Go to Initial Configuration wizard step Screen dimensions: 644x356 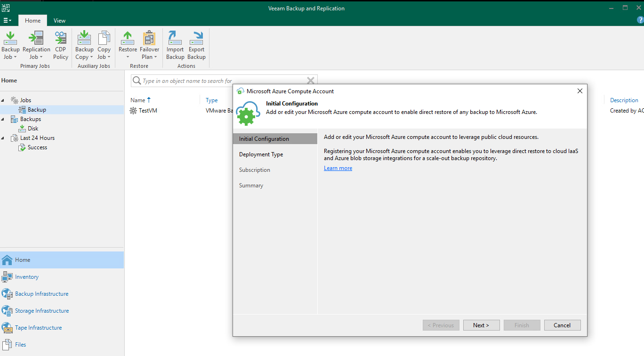coord(275,139)
